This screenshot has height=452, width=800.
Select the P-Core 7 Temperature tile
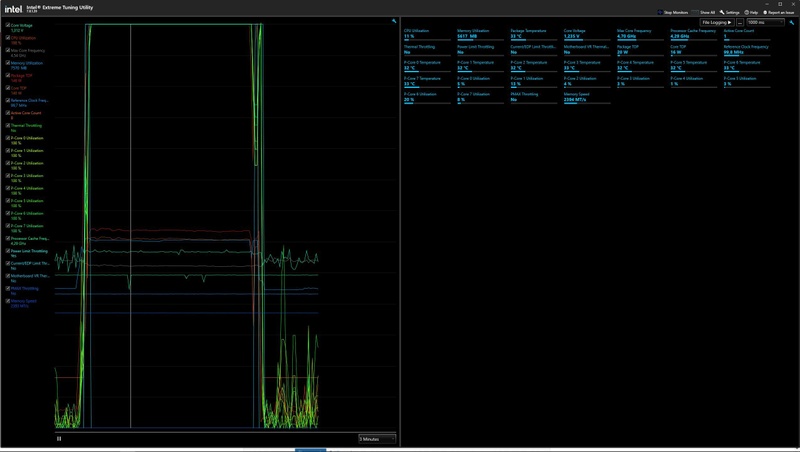427,82
